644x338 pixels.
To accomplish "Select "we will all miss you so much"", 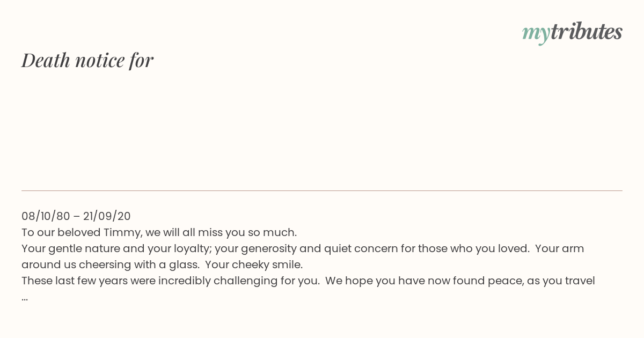I will tap(221, 232).
